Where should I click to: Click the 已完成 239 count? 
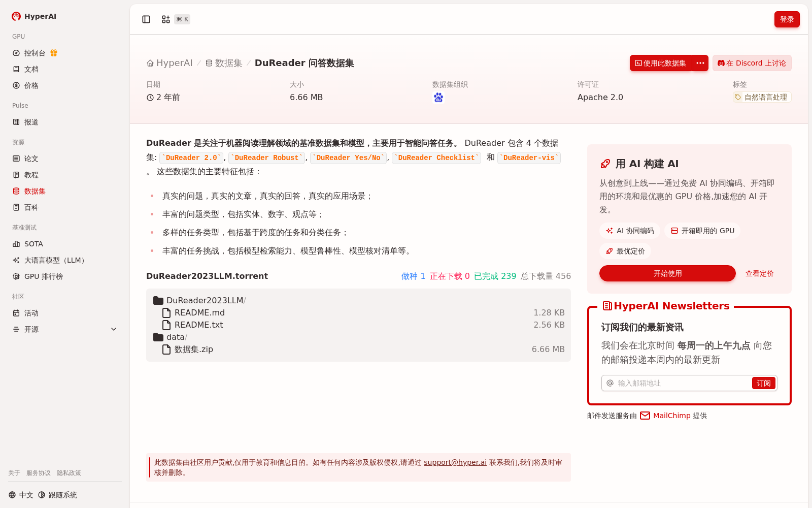coord(495,276)
